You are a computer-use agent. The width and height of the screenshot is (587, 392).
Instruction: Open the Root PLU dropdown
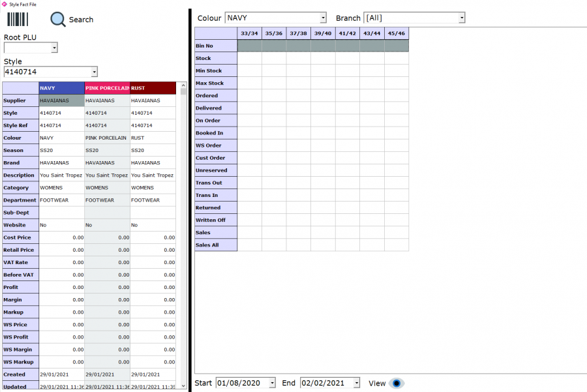coord(54,48)
